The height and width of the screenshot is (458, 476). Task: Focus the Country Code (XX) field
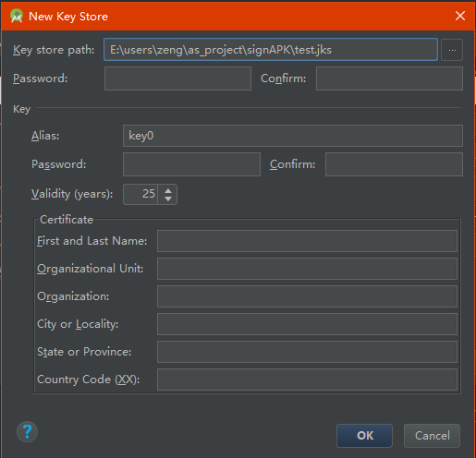(307, 380)
